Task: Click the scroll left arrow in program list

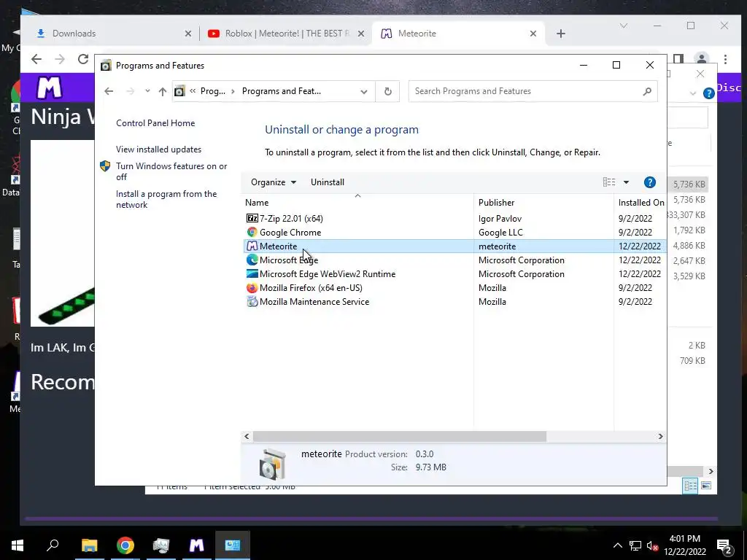Action: 247,436
